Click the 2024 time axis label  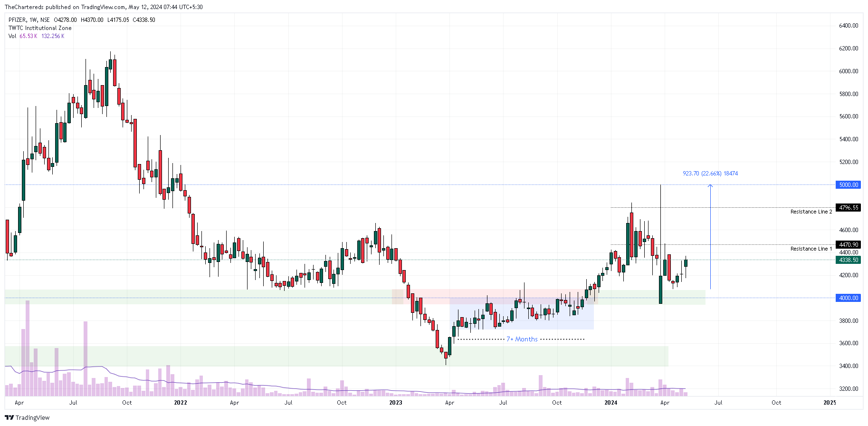tap(611, 403)
